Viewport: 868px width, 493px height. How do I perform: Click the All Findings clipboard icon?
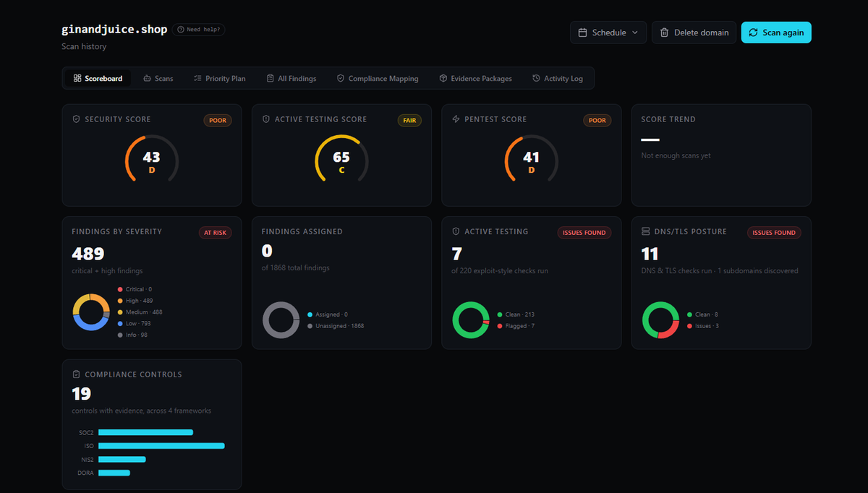270,78
